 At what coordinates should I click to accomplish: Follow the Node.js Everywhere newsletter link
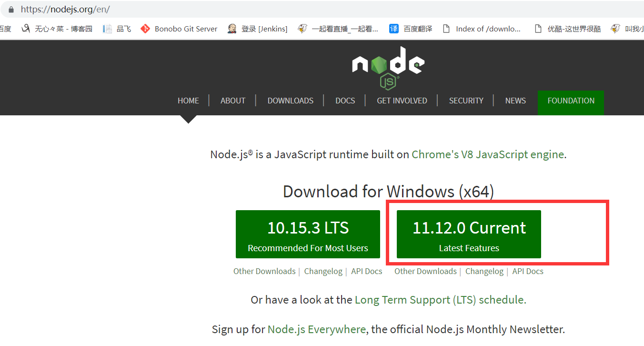317,329
